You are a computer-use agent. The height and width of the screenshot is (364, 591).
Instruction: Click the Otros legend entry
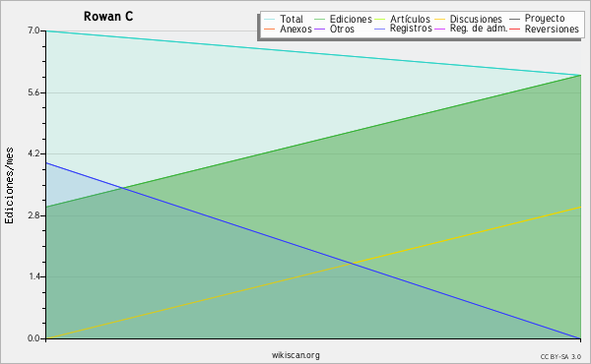click(334, 29)
